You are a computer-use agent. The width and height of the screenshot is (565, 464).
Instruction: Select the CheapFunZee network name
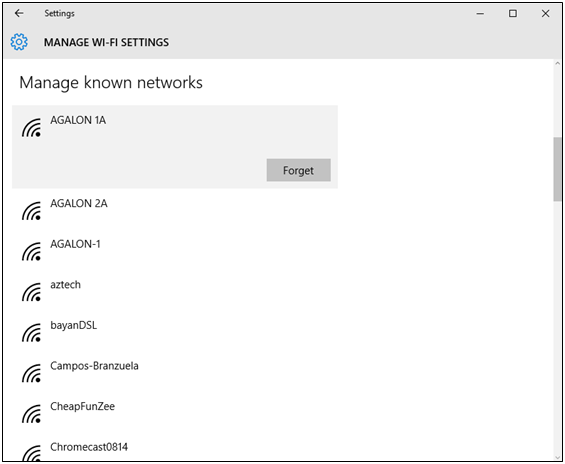(83, 406)
